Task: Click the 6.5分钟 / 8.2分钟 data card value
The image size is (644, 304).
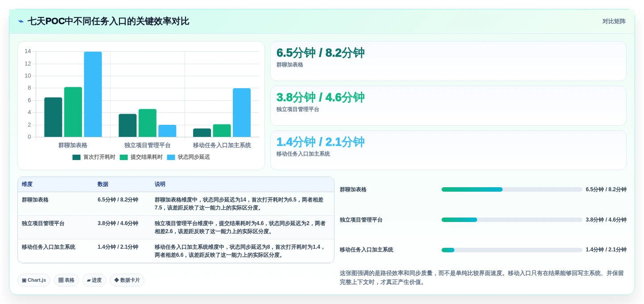Action: [x=320, y=53]
